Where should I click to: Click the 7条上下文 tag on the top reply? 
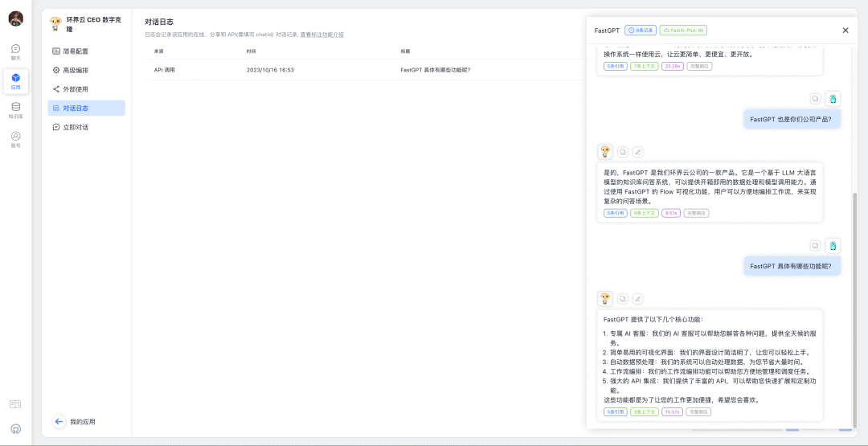pos(645,67)
